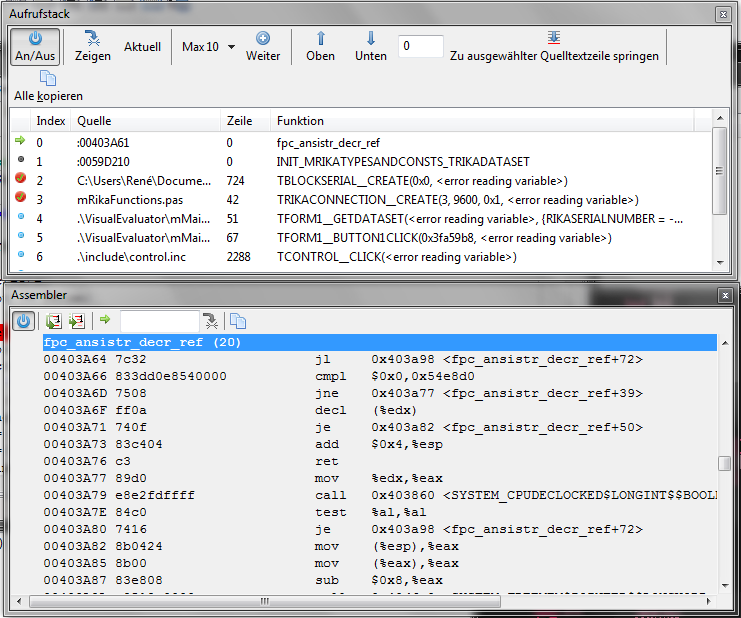
Task: Toggle the An/Aus power button
Action: 35,46
